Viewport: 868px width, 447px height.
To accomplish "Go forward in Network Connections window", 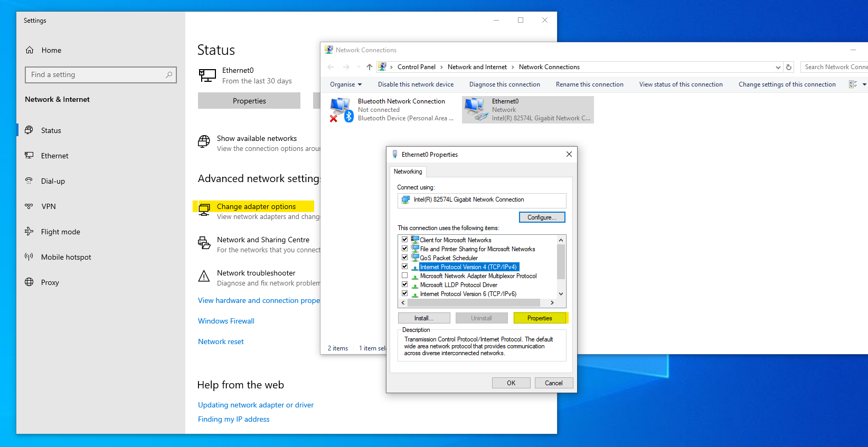I will click(x=346, y=67).
